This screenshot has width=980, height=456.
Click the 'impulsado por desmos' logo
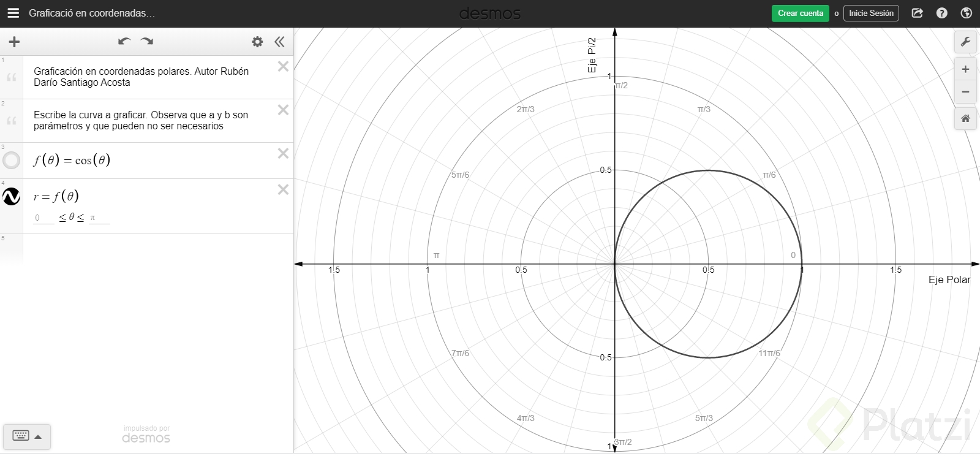coord(146,434)
